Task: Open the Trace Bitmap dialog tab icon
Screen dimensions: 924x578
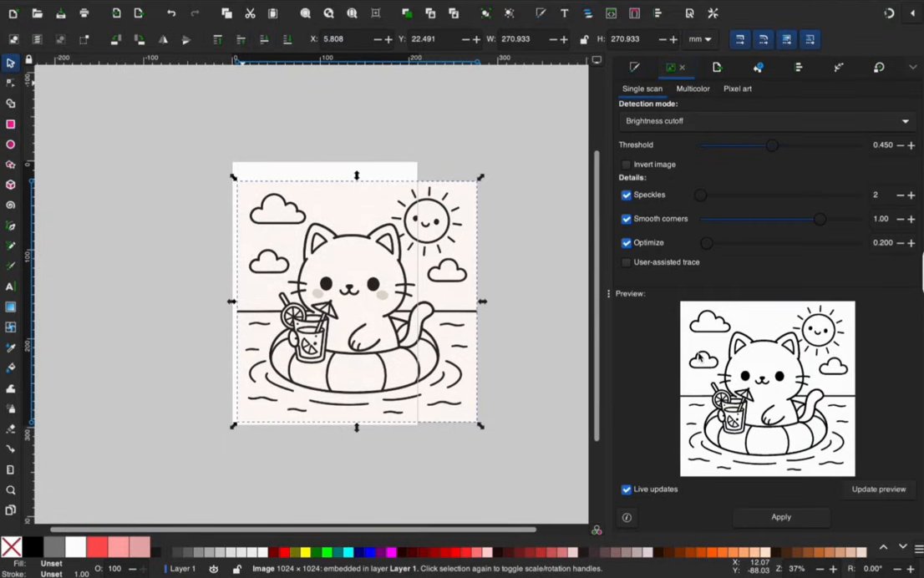Action: [671, 67]
